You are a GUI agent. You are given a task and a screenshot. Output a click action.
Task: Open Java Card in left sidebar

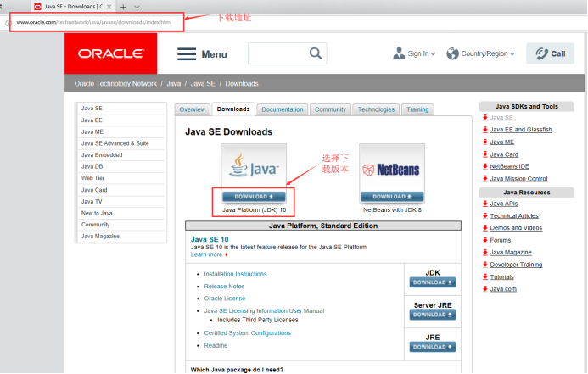(x=121, y=190)
